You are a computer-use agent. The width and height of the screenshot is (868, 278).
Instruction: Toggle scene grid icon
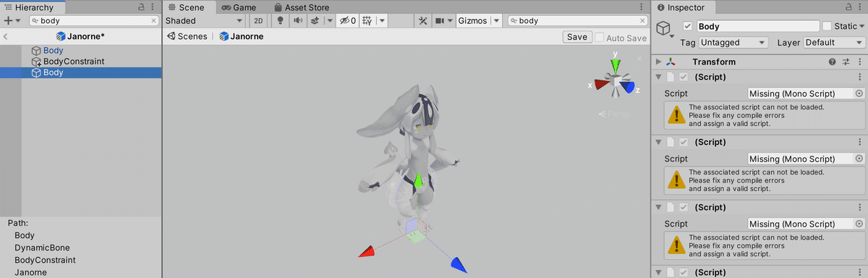[x=367, y=21]
